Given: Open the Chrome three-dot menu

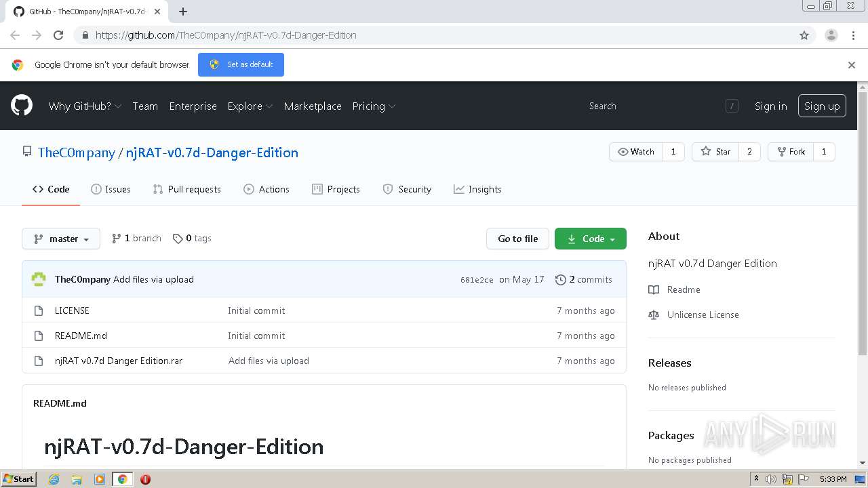Looking at the screenshot, I should click(x=853, y=35).
